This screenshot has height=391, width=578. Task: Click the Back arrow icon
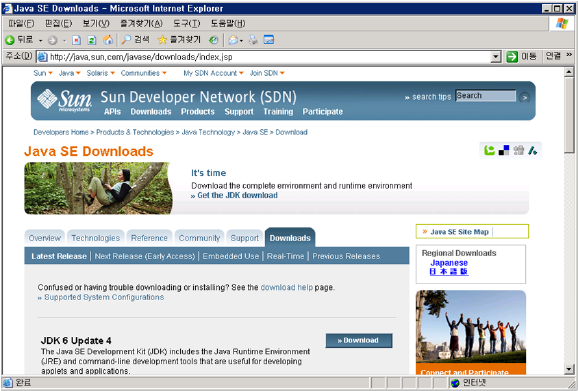click(x=10, y=40)
